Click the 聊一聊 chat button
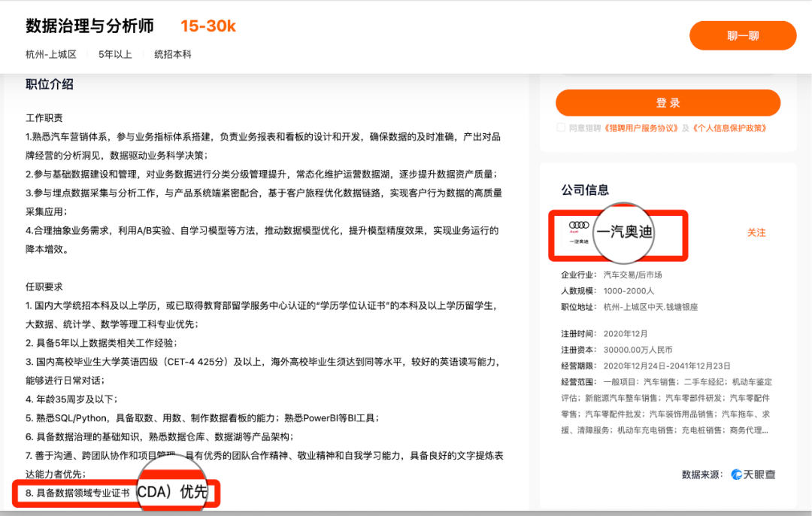 (x=743, y=36)
